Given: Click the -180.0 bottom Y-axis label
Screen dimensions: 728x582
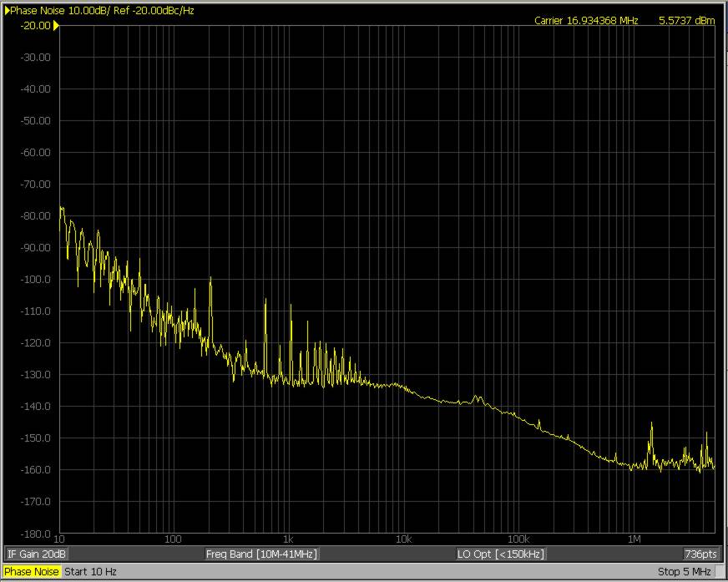Looking at the screenshot, I should click(x=34, y=534).
